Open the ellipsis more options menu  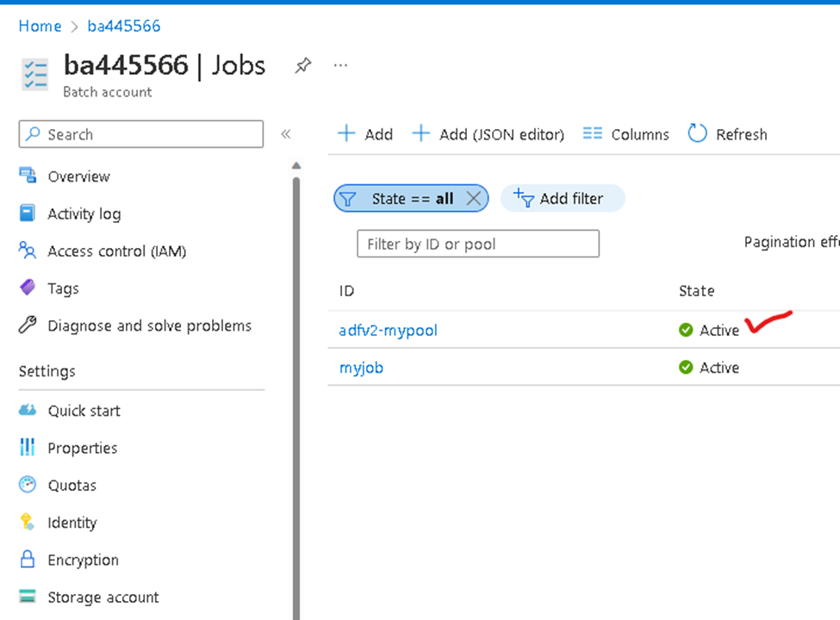pos(340,65)
